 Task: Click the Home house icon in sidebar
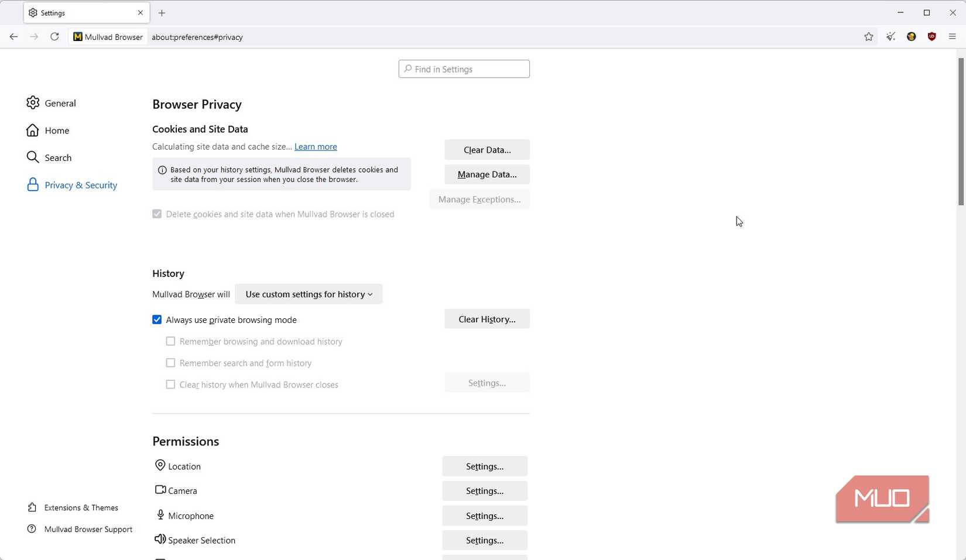point(33,130)
